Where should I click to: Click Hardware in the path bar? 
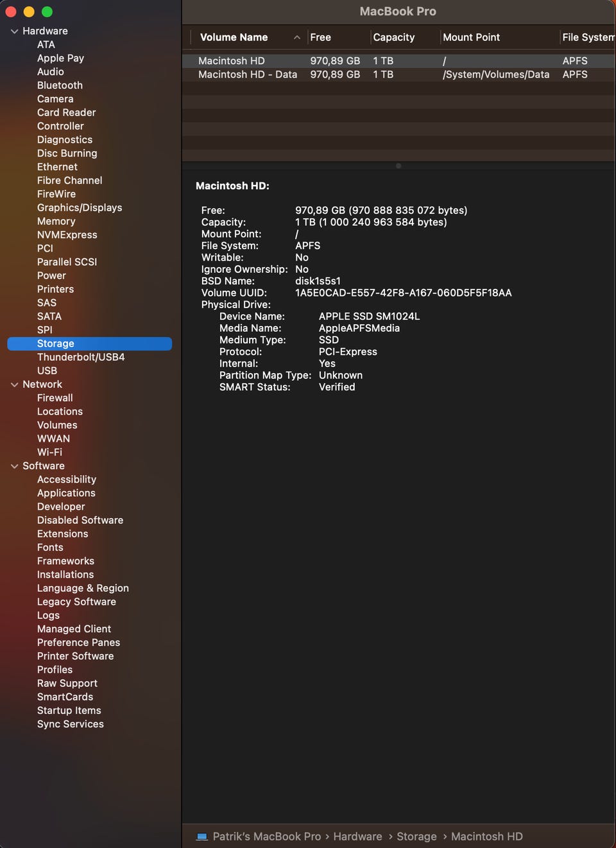357,836
